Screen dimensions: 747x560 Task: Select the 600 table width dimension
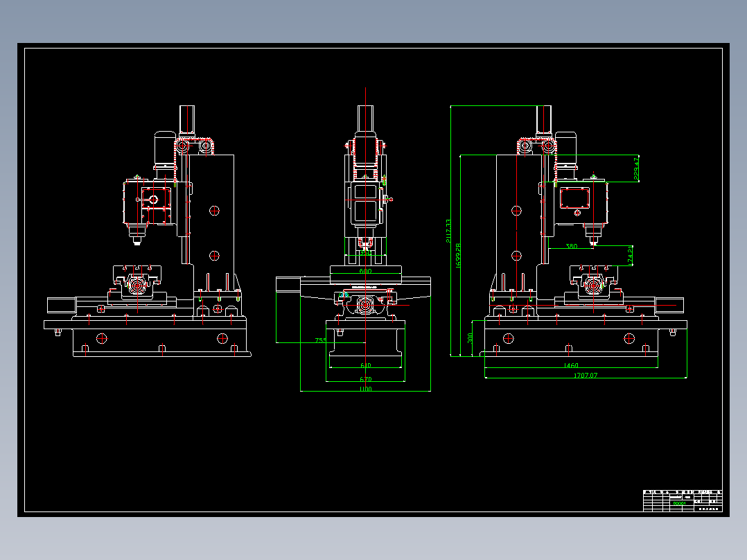tap(365, 271)
